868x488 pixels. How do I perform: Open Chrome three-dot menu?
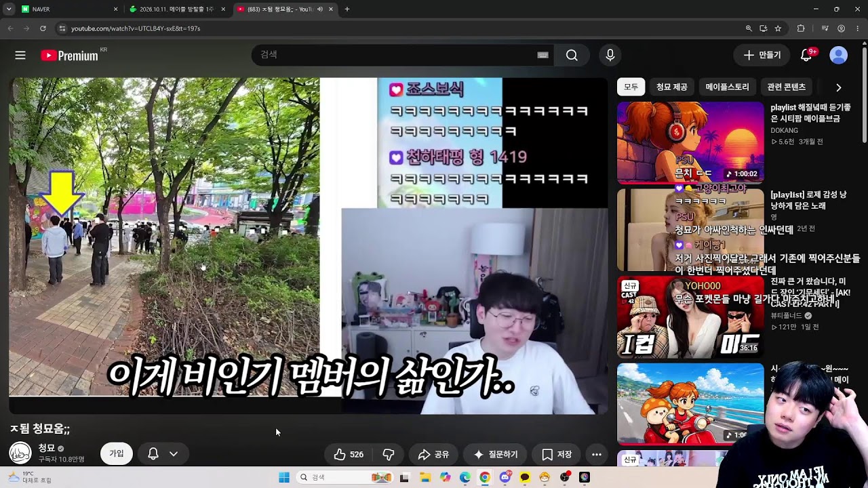tap(858, 28)
